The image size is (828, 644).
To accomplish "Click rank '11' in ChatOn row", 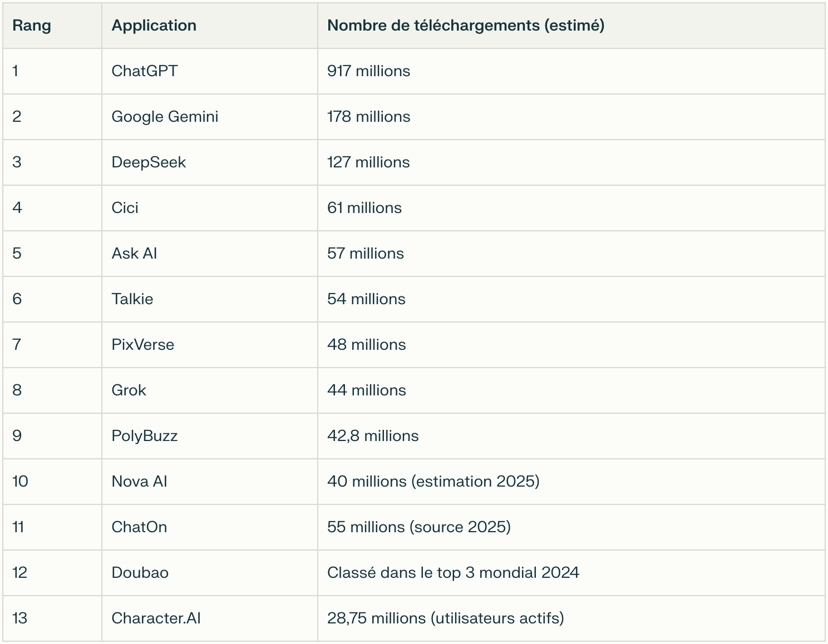I will point(18,527).
